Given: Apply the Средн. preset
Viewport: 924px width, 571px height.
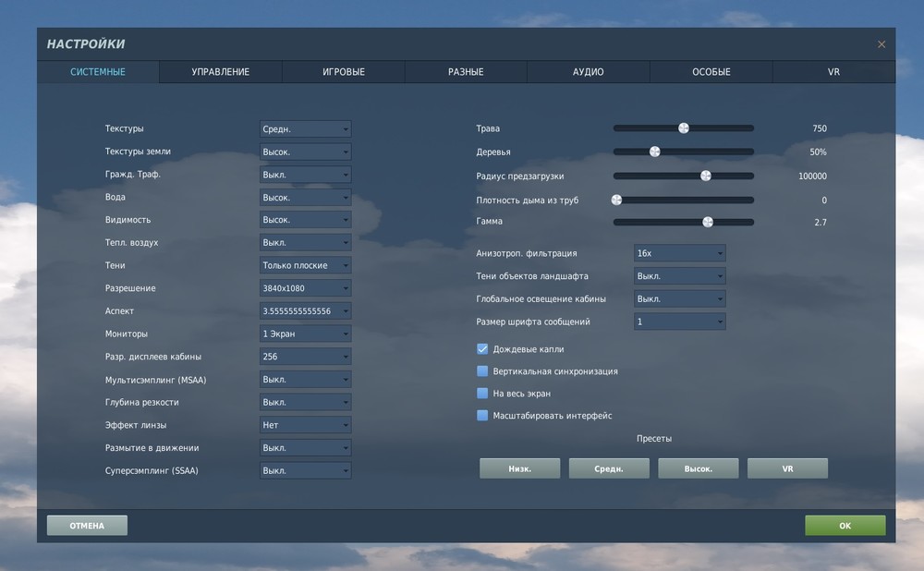Looking at the screenshot, I should tap(609, 468).
